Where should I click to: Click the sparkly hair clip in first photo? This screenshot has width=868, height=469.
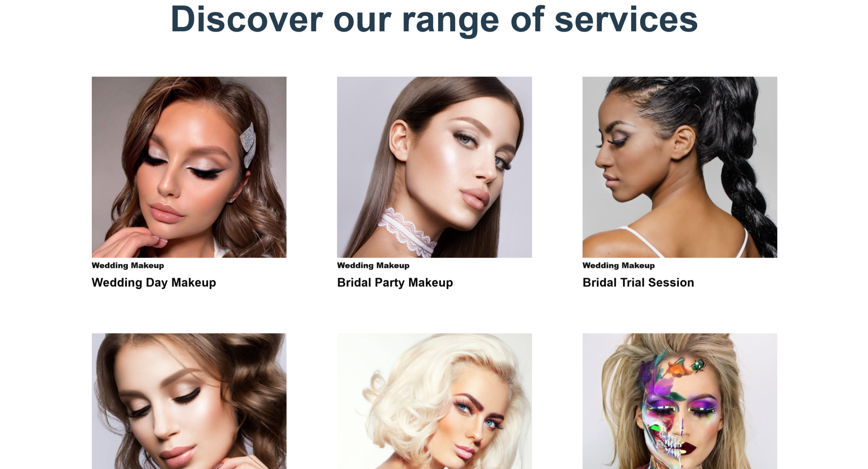click(x=248, y=145)
